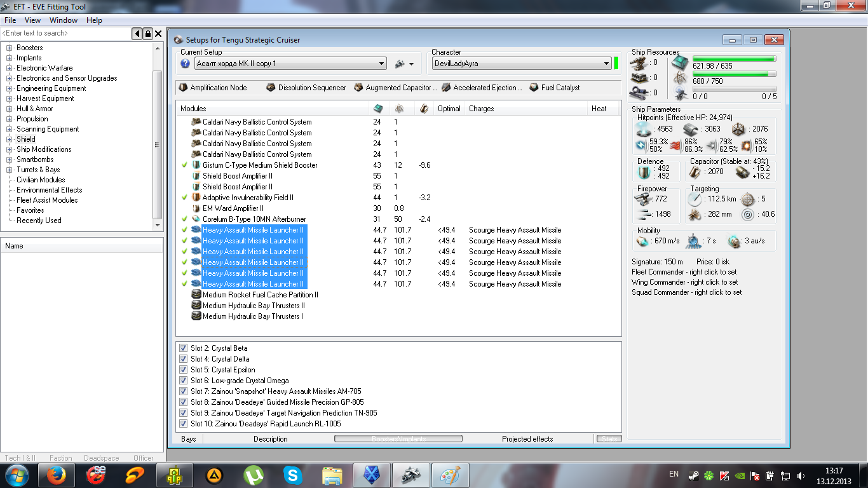Image resolution: width=868 pixels, height=488 pixels.
Task: Uncheck Slot 5: Crystal Epsilon implant
Action: point(183,370)
